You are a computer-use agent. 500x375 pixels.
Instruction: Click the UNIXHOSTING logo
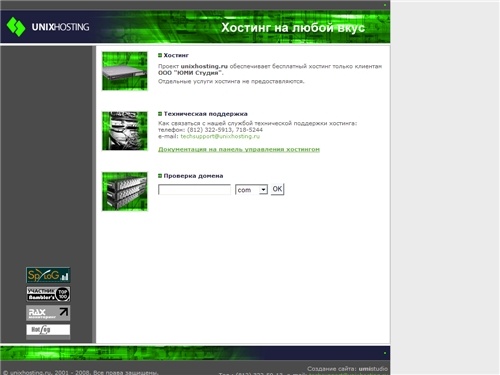click(48, 27)
